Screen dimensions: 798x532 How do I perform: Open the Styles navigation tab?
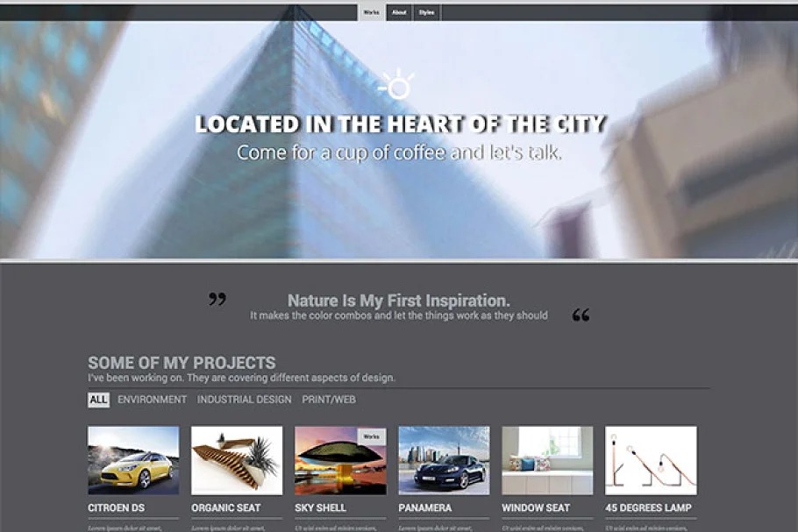(426, 12)
